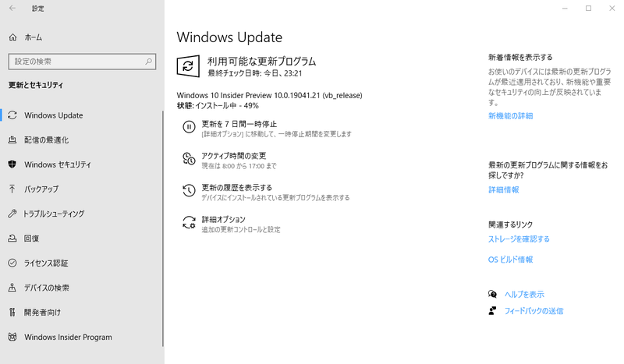Open Windows Insider Program page

(68, 337)
